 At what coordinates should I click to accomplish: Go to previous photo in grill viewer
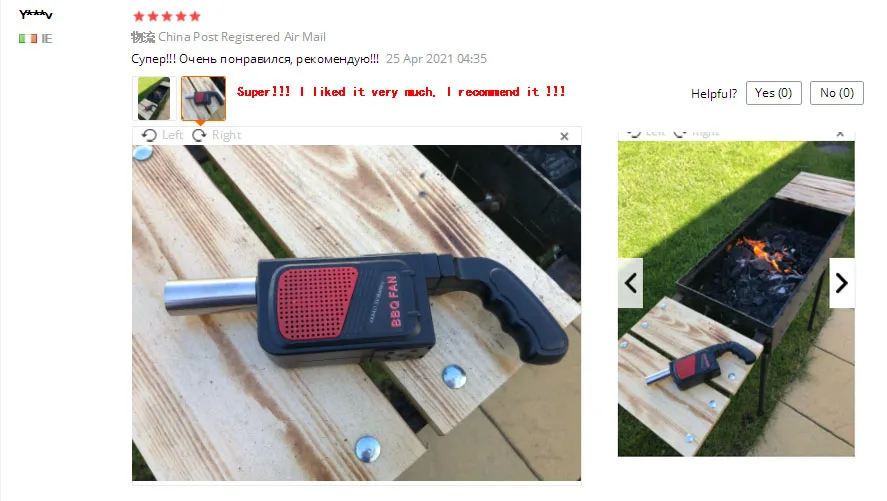click(630, 283)
